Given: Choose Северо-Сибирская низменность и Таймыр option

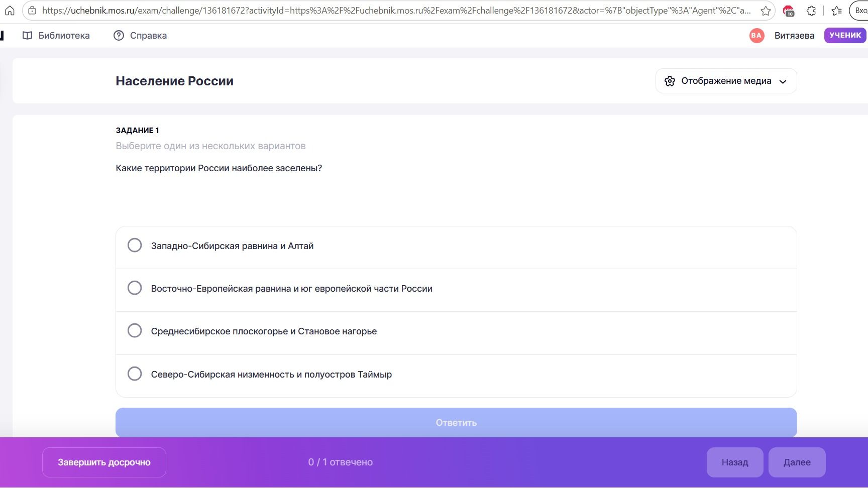Looking at the screenshot, I should [x=456, y=375].
